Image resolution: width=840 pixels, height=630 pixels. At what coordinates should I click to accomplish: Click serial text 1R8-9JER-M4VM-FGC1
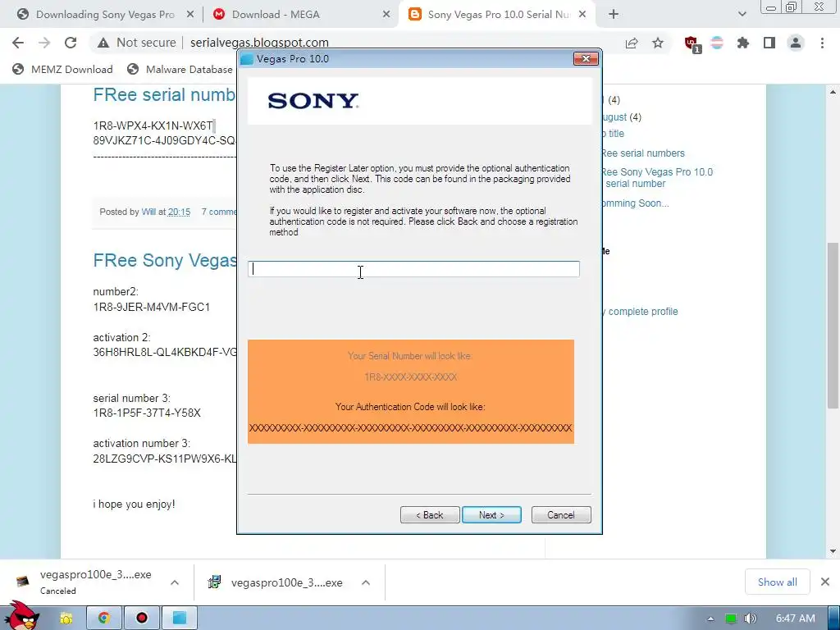(x=152, y=307)
